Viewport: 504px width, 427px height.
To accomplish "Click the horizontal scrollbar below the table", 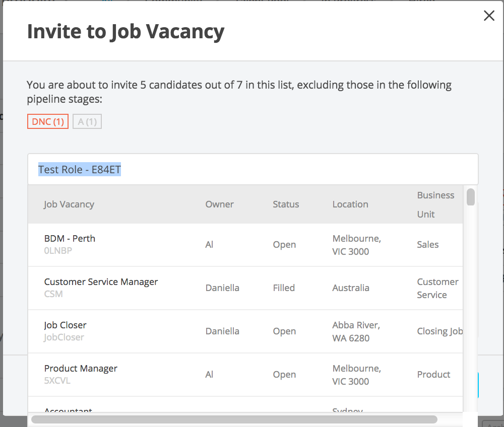I will tap(234, 419).
